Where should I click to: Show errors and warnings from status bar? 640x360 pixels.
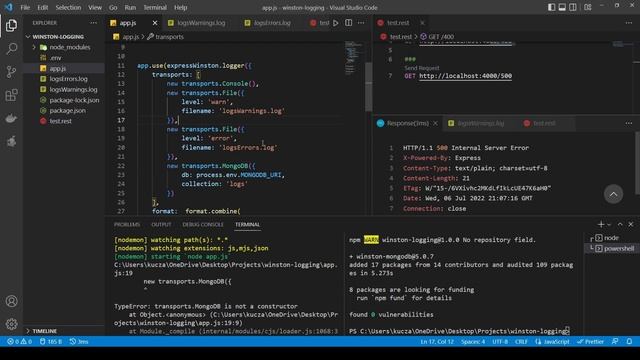[x=19, y=342]
